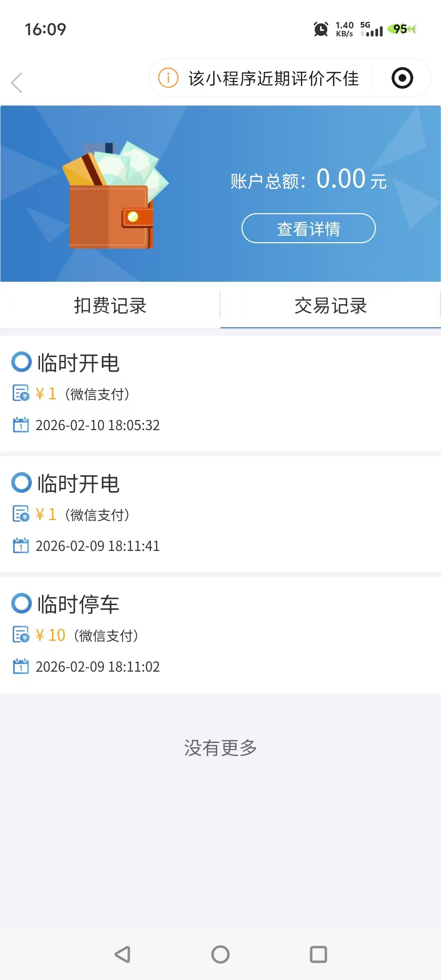Tap the 该小程序近期评价不佳 notice text
The height and width of the screenshot is (980, 441).
point(274,79)
